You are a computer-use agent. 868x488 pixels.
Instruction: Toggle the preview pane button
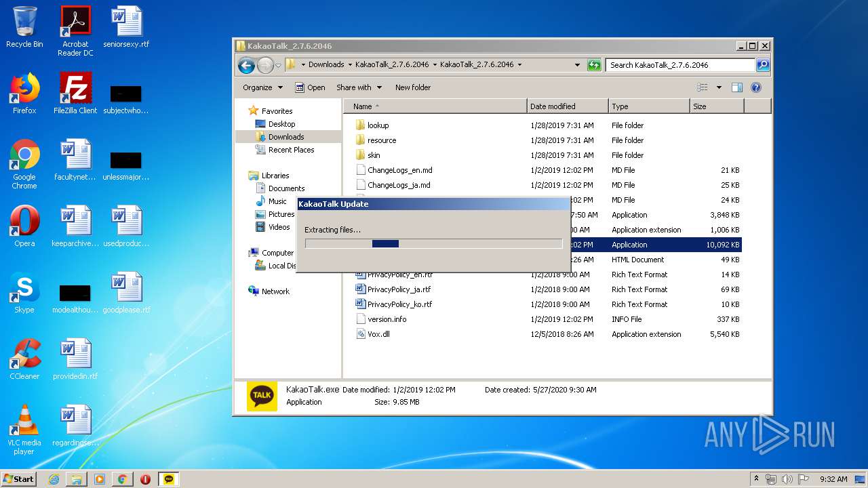[x=737, y=87]
